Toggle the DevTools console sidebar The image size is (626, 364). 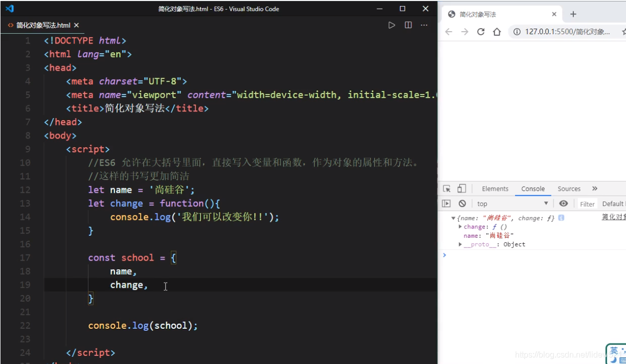446,203
